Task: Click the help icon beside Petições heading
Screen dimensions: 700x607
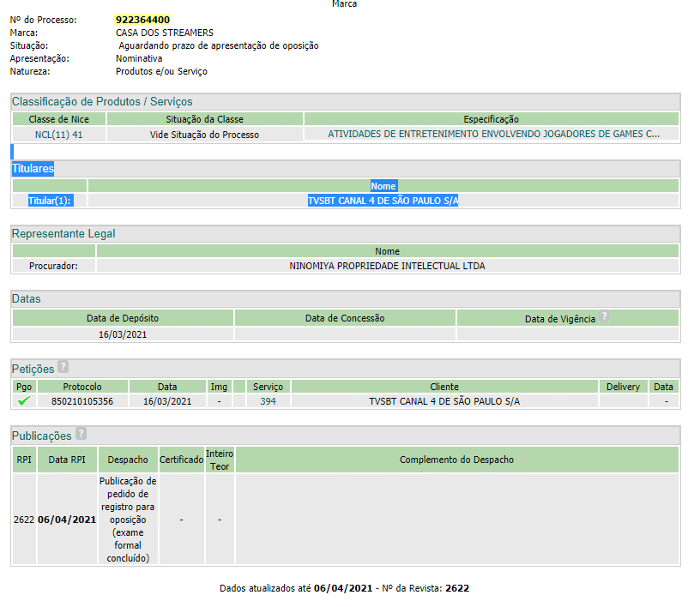Action: pyautogui.click(x=63, y=368)
